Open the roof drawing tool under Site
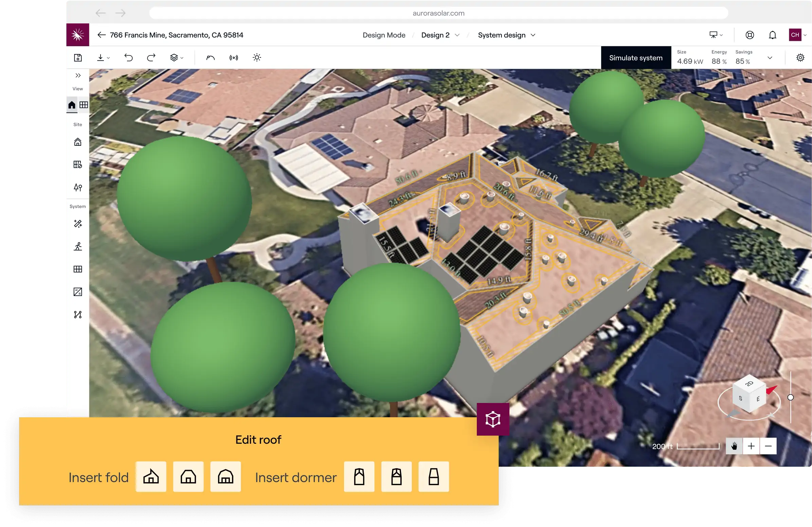 pyautogui.click(x=77, y=142)
